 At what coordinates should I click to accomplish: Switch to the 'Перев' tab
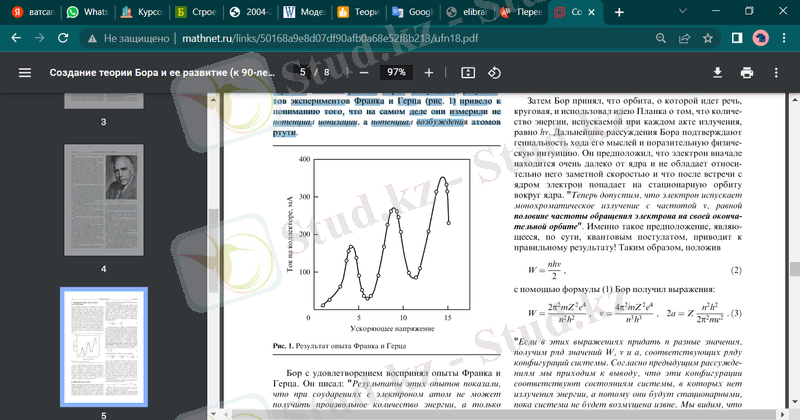[520, 12]
